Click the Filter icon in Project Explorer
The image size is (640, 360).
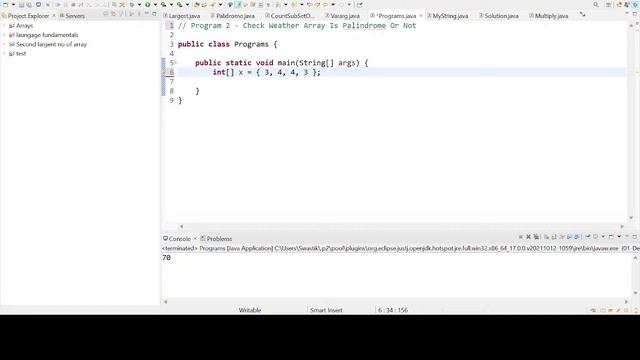tap(121, 14)
